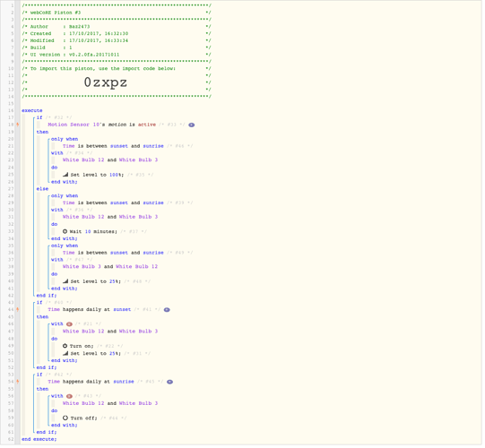Click the clock icon before 'Wait 10 minutes'

[65, 232]
